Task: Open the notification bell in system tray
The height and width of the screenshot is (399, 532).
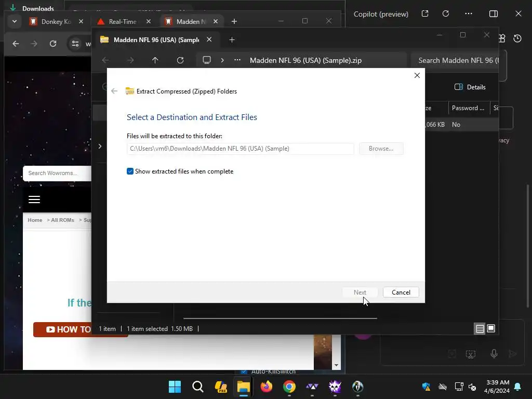Action: (518, 387)
